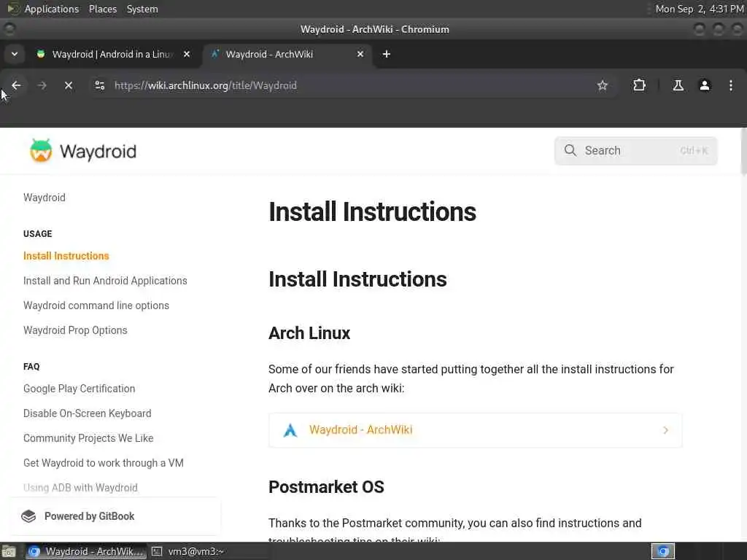Click the Chrome Labs flask icon
Image resolution: width=747 pixels, height=560 pixels.
[x=678, y=85]
